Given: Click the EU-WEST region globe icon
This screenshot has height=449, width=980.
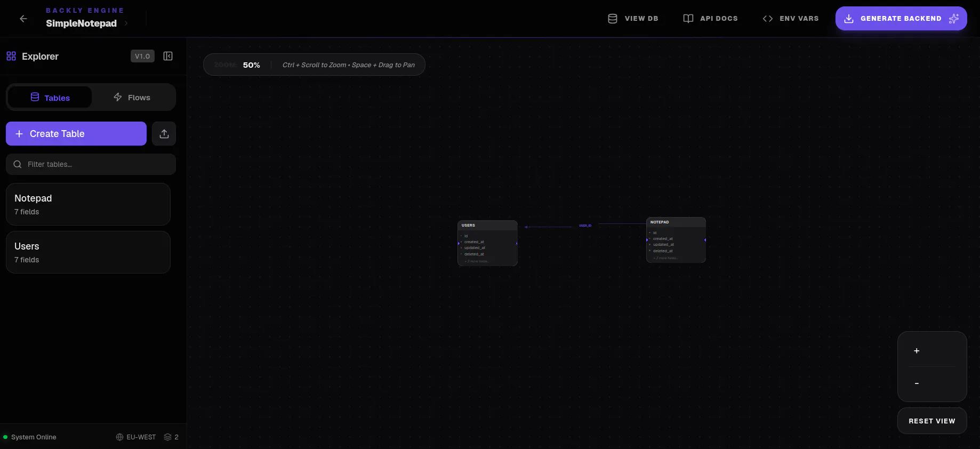Looking at the screenshot, I should click(x=119, y=437).
